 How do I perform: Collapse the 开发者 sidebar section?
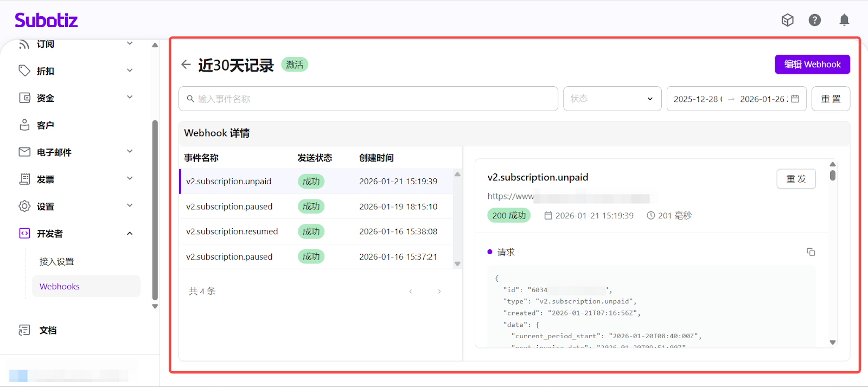click(x=130, y=234)
